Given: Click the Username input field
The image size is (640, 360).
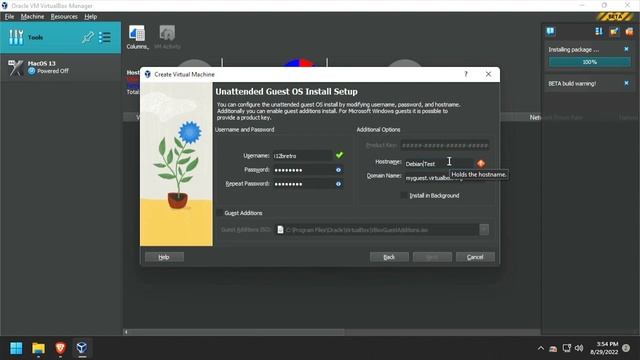Looking at the screenshot, I should point(302,156).
